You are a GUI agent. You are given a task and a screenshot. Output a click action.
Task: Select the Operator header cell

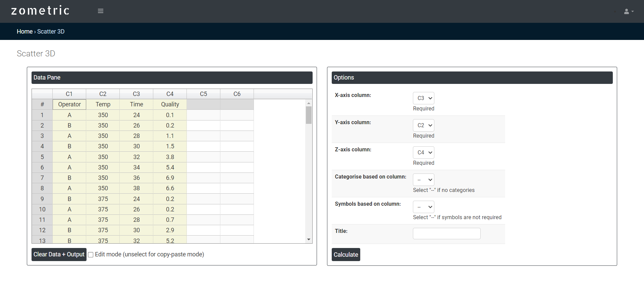click(69, 104)
